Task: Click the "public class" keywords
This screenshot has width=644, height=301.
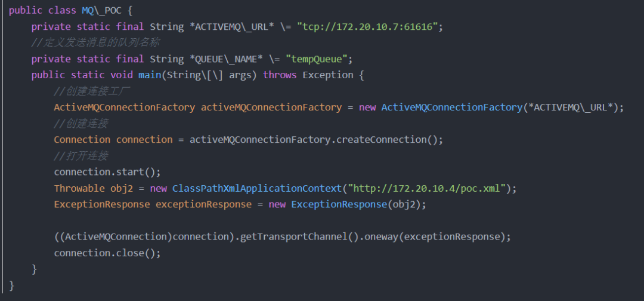Action: click(x=42, y=11)
